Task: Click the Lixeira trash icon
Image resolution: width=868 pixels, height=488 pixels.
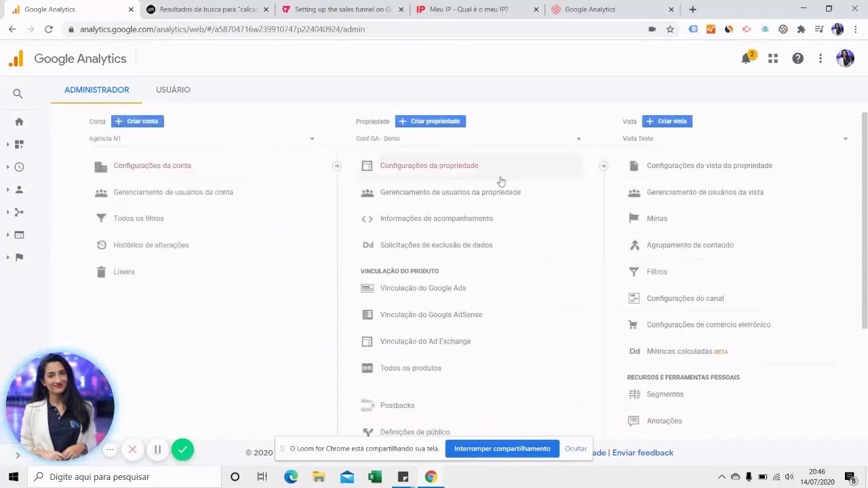Action: [101, 272]
